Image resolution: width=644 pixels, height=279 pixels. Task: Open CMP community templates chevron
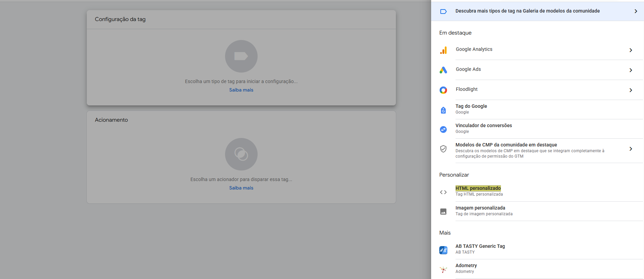coord(631,149)
